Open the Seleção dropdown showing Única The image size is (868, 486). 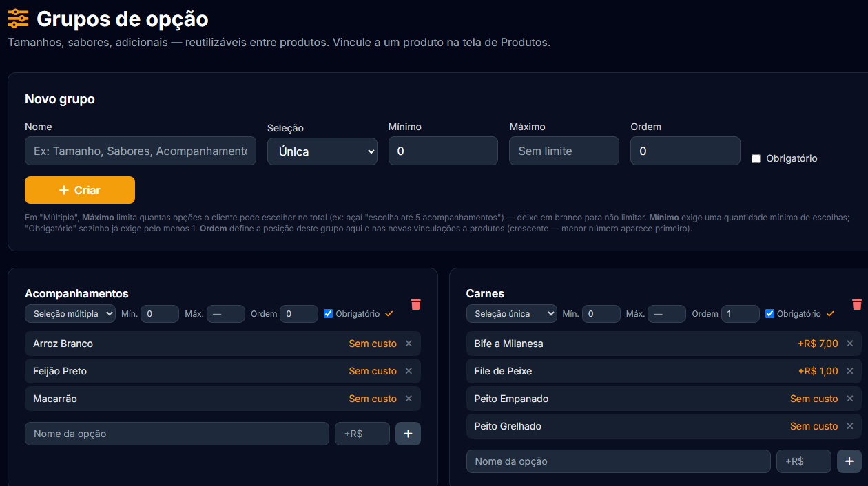coord(322,151)
